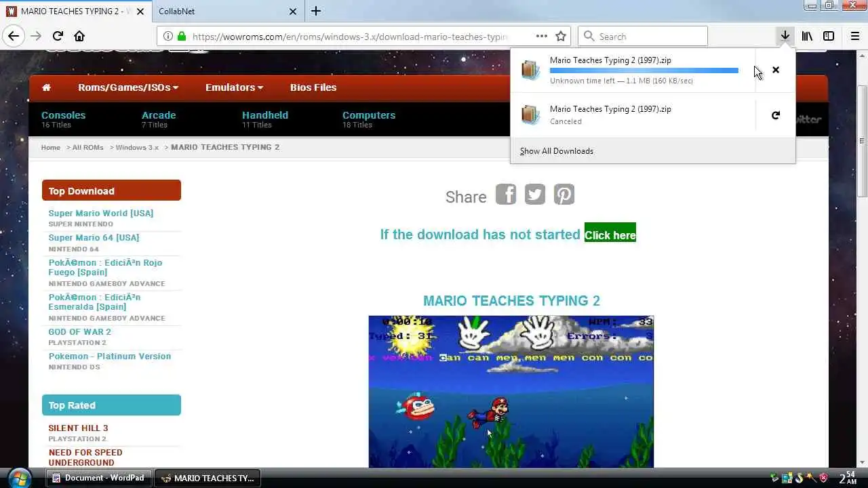Screen dimensions: 868x488
Task: Select the MARIO TEACHES TYPING 2 tab
Action: [x=75, y=12]
